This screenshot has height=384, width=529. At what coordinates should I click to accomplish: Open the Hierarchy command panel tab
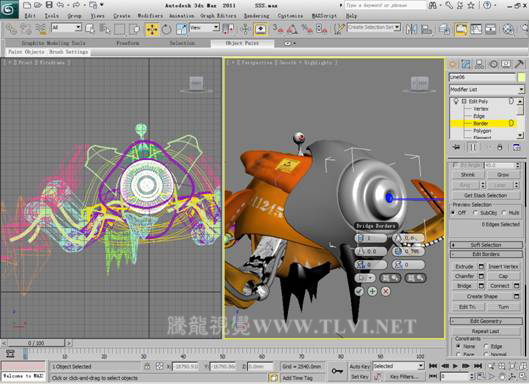(x=479, y=64)
